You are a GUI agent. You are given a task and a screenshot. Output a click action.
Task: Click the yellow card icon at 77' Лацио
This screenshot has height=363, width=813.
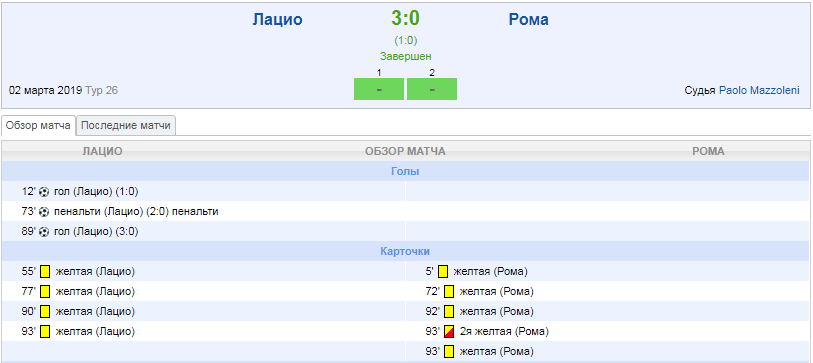coord(45,292)
